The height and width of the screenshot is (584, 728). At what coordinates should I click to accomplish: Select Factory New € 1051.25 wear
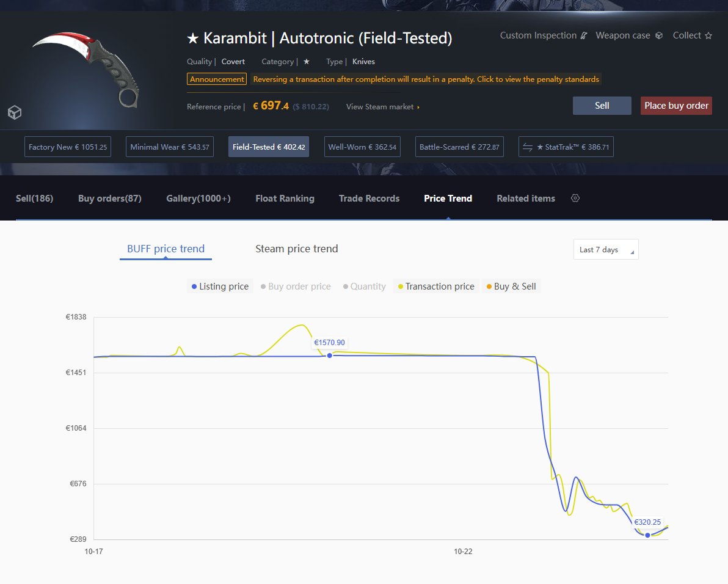(x=68, y=147)
